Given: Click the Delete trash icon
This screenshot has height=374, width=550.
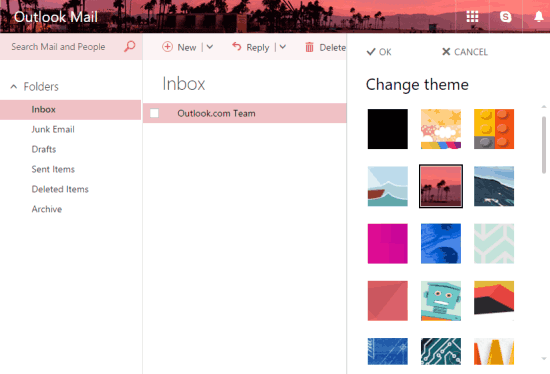Looking at the screenshot, I should (309, 47).
